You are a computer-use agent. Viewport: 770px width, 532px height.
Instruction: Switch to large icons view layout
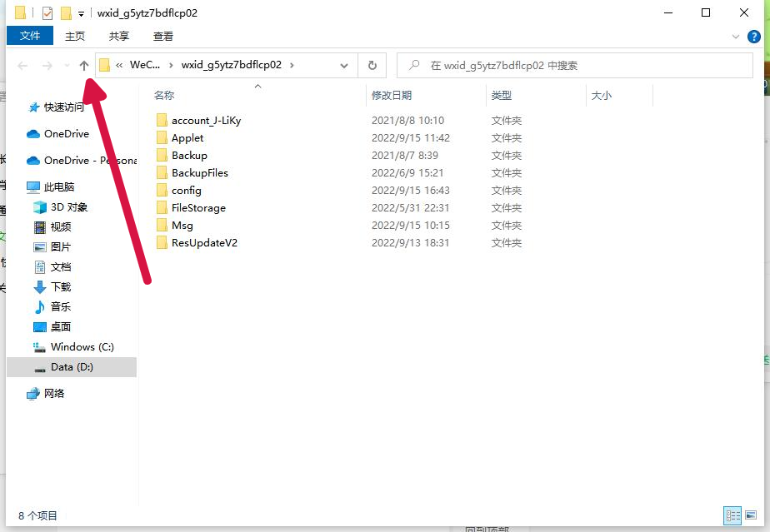tap(751, 515)
